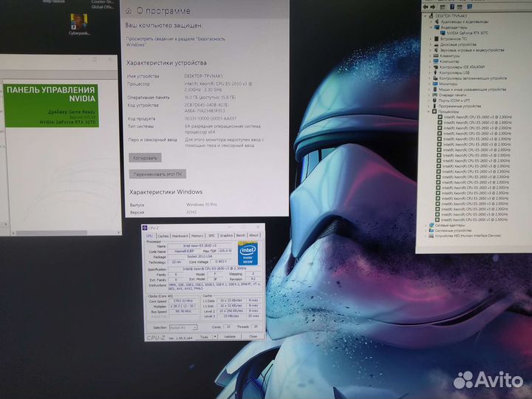Switch to the Caches tab in CPU-Z
This screenshot has height=399, width=532.
tap(163, 236)
